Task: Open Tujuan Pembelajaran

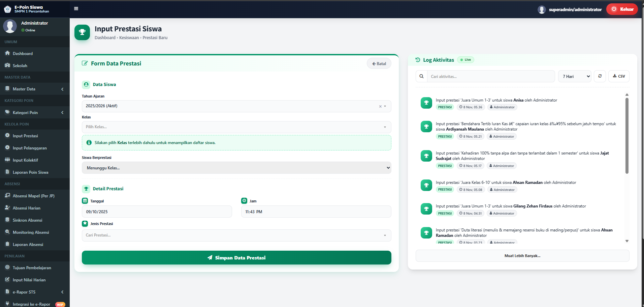Action: 32,268
